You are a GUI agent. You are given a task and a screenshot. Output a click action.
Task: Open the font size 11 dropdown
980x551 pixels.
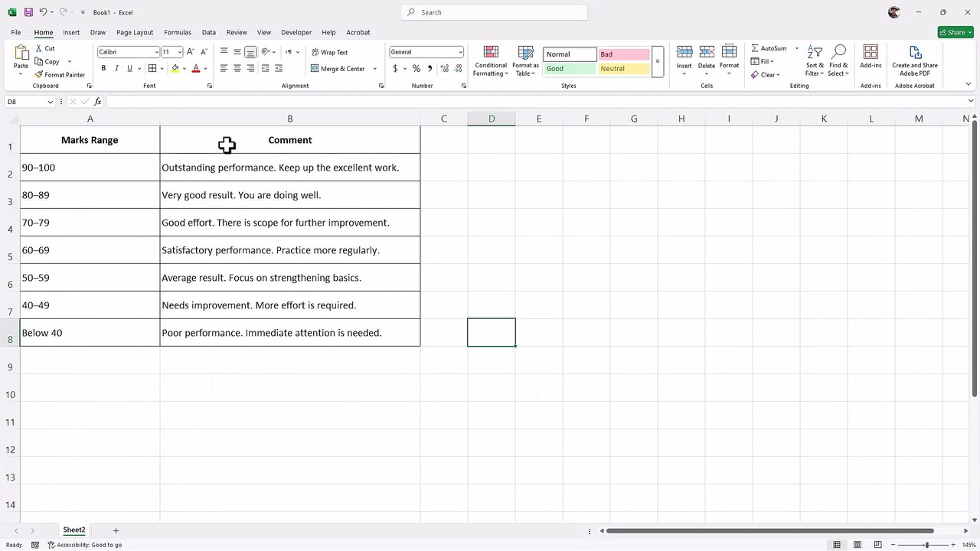(180, 52)
